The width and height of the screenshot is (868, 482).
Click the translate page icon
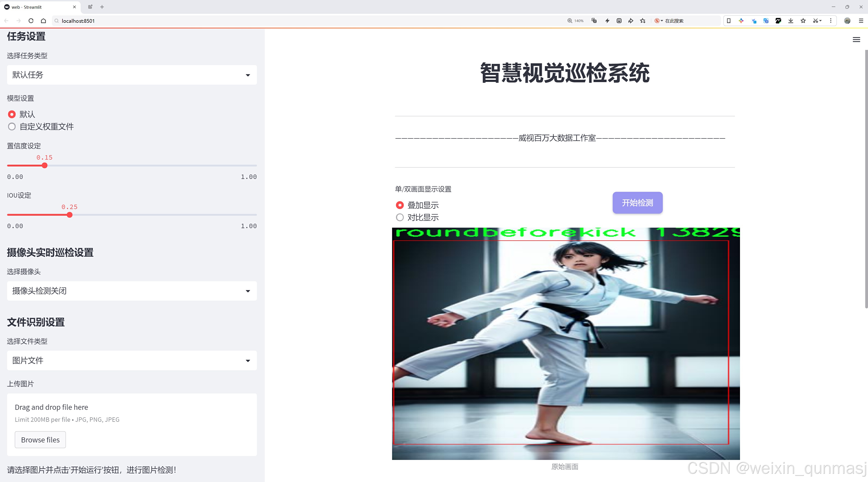click(594, 21)
